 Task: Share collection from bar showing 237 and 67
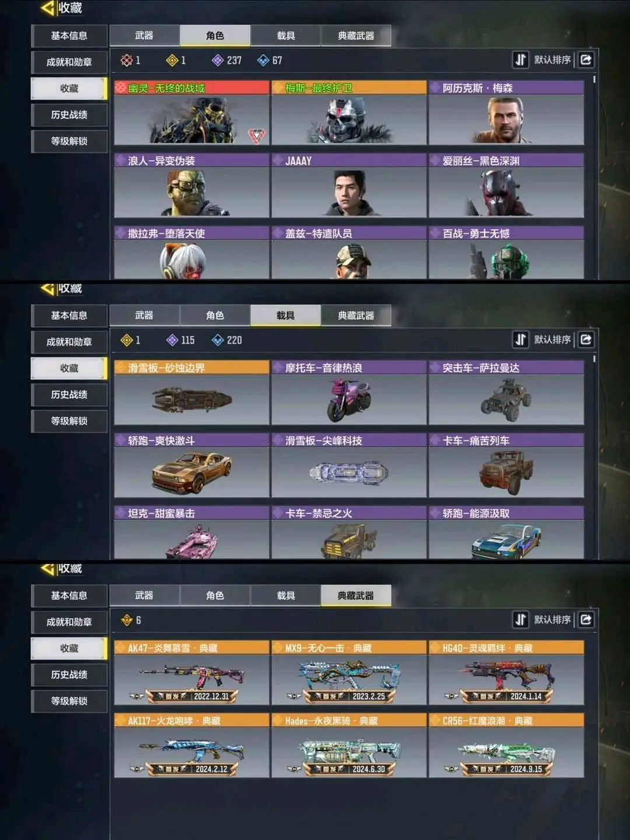(x=586, y=60)
